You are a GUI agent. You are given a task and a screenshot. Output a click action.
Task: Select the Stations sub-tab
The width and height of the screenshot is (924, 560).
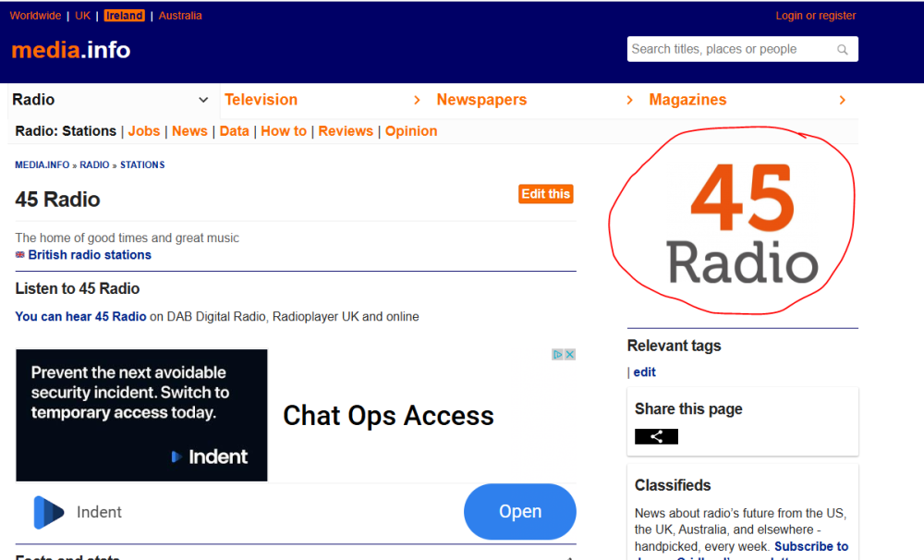coord(89,131)
